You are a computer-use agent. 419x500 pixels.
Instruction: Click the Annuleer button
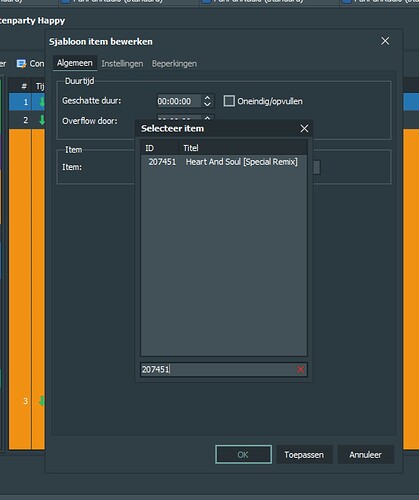[365, 455]
